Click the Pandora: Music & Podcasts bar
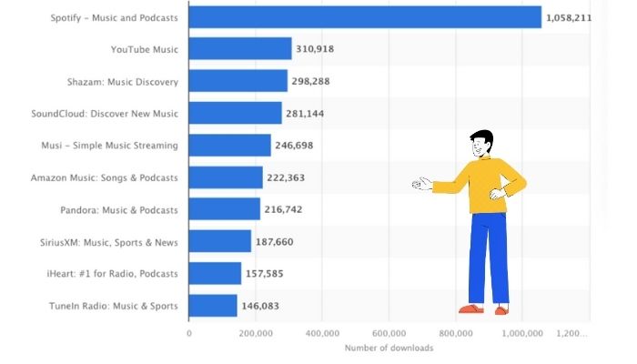 (225, 209)
